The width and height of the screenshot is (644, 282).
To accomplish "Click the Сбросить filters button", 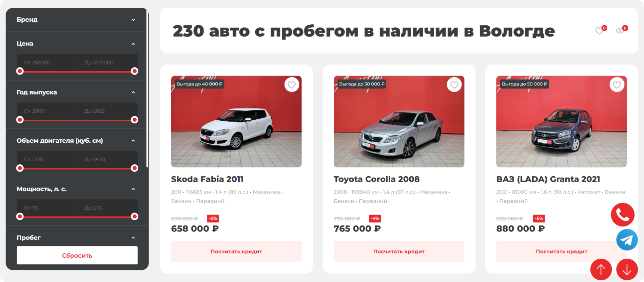I will (x=77, y=255).
